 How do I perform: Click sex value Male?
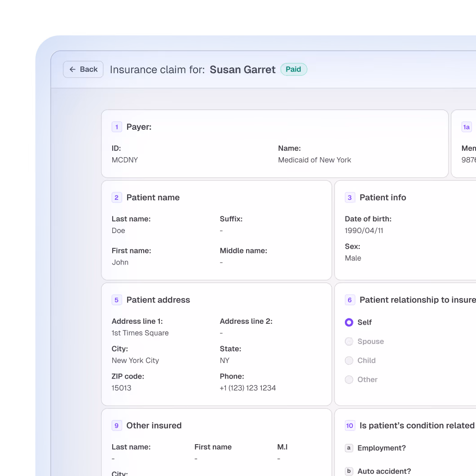tap(353, 258)
